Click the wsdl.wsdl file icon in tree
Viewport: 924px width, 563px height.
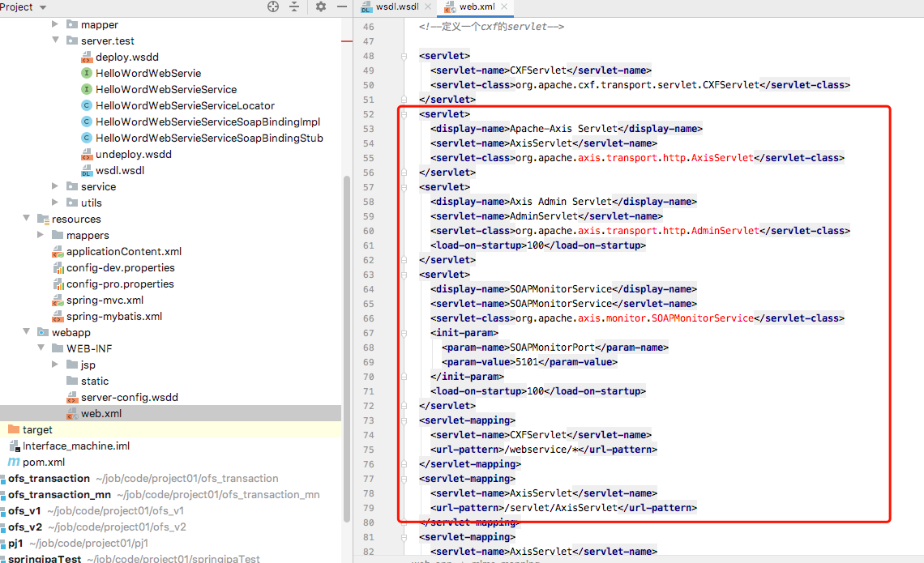tap(87, 170)
